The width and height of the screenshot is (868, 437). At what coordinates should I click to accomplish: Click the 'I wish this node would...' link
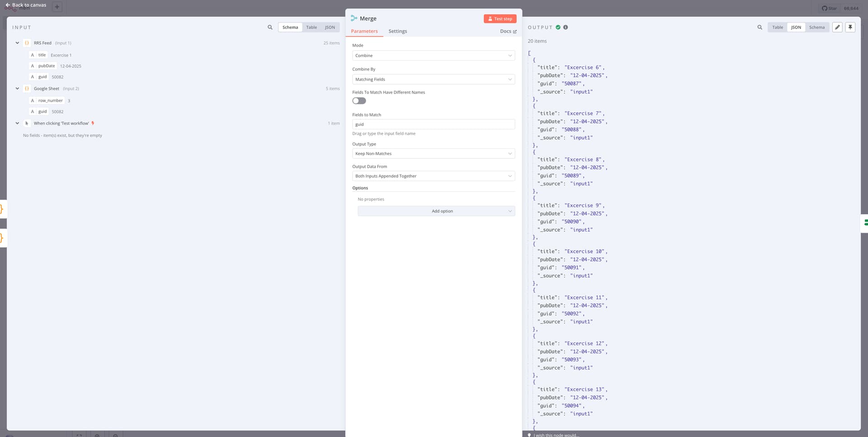(x=556, y=435)
